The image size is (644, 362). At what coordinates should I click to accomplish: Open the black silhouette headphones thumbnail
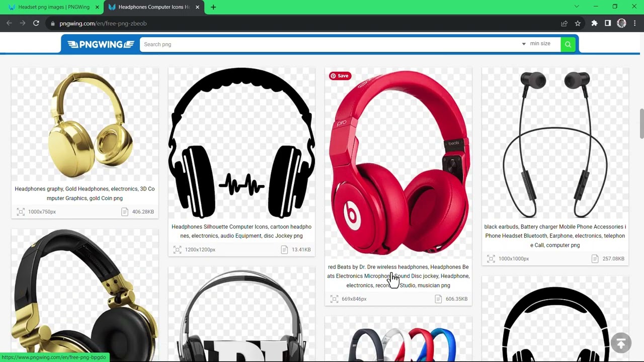242,143
